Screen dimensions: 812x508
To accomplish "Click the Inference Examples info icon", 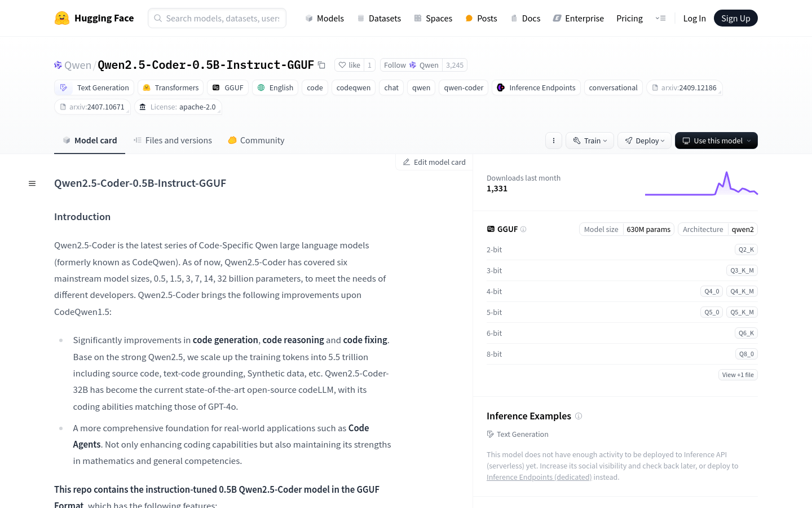I will (x=579, y=416).
